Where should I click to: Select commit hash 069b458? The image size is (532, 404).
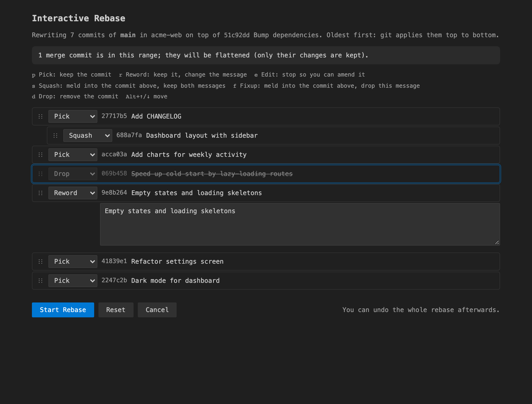click(114, 174)
